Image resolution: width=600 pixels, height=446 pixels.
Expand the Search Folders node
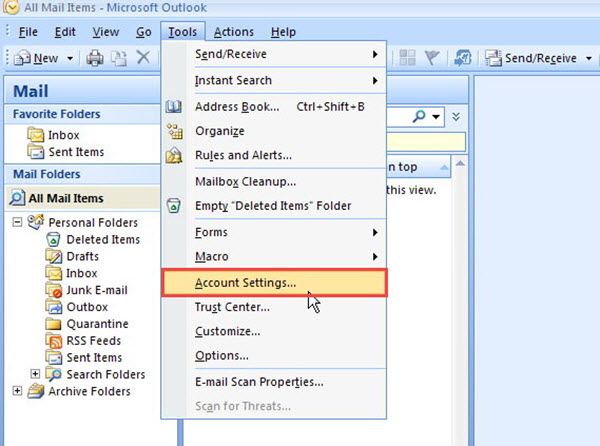coord(36,374)
